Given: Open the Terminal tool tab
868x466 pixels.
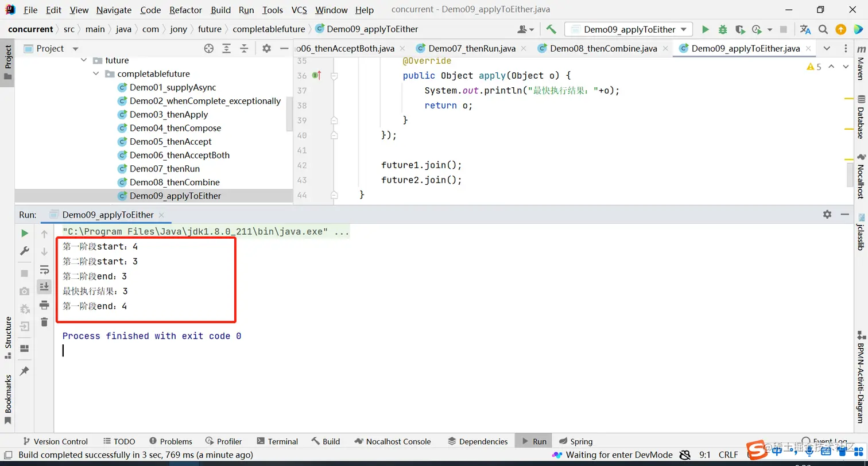Looking at the screenshot, I should tap(277, 441).
